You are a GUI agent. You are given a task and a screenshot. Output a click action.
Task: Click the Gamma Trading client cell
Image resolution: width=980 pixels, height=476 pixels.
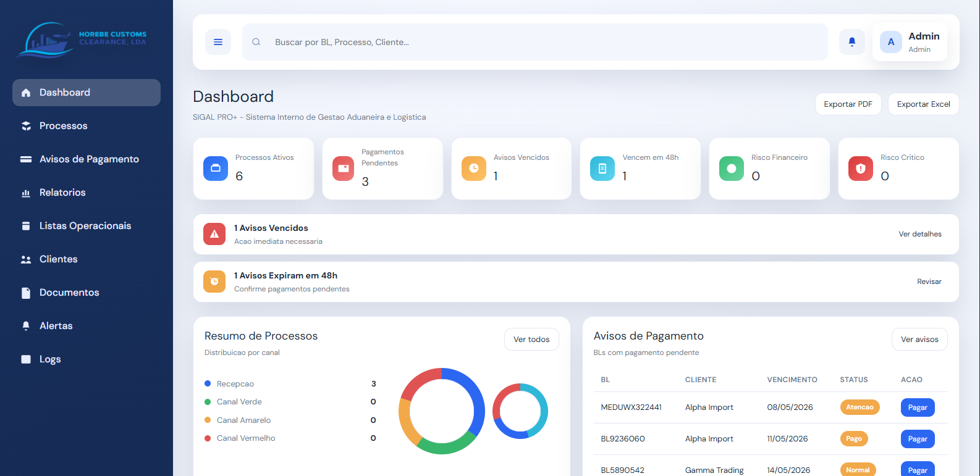(x=714, y=470)
